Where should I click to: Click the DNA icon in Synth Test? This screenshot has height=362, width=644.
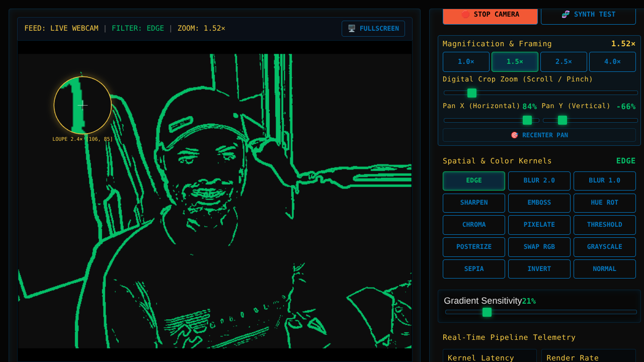point(566,15)
